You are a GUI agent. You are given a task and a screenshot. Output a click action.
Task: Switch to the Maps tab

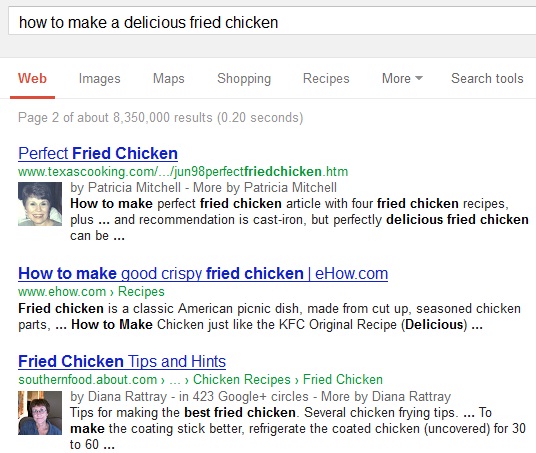169,78
